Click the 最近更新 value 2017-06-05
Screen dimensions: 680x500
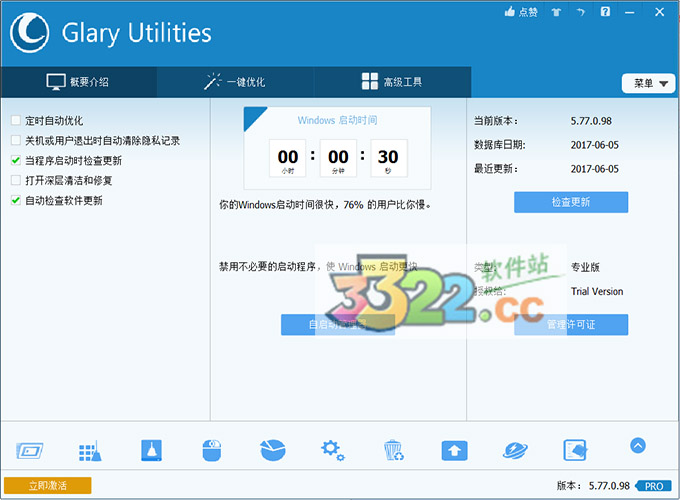pos(595,169)
